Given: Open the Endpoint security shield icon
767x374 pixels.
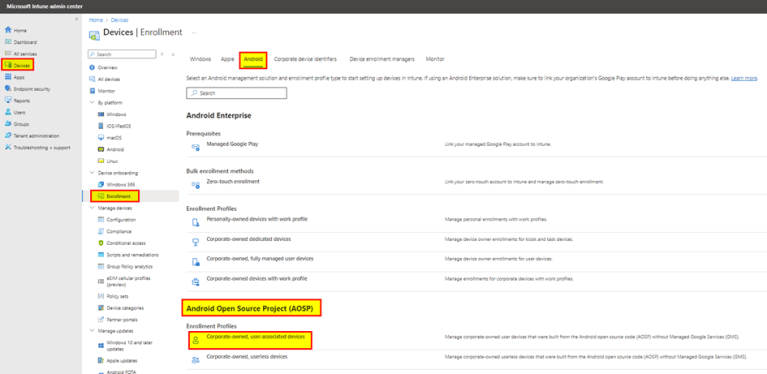Looking at the screenshot, I should [8, 89].
